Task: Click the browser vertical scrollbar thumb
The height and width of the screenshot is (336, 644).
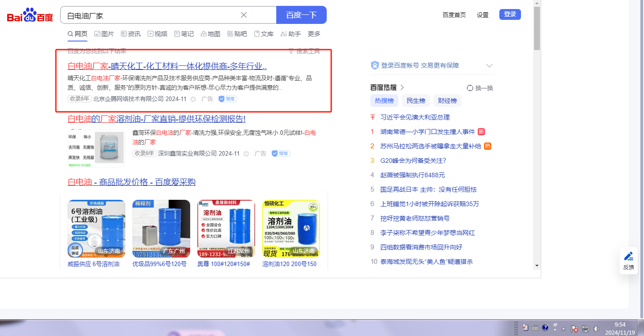Action: tap(537, 28)
